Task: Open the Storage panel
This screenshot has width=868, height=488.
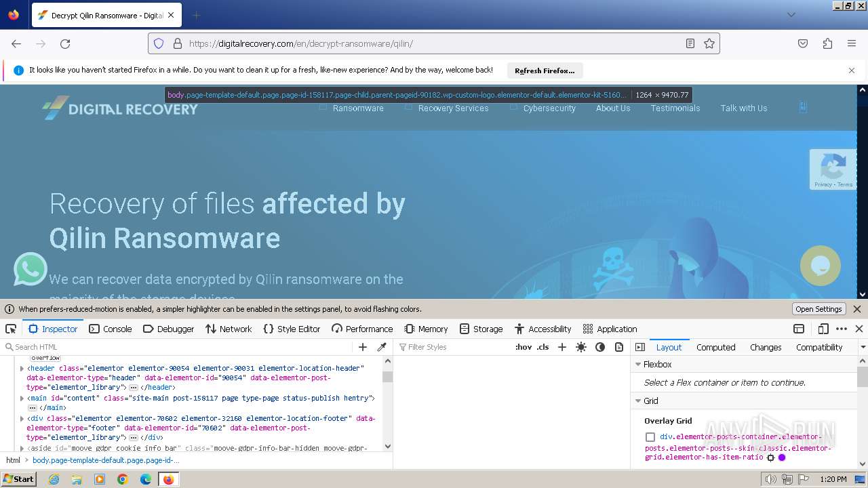Action: point(481,329)
